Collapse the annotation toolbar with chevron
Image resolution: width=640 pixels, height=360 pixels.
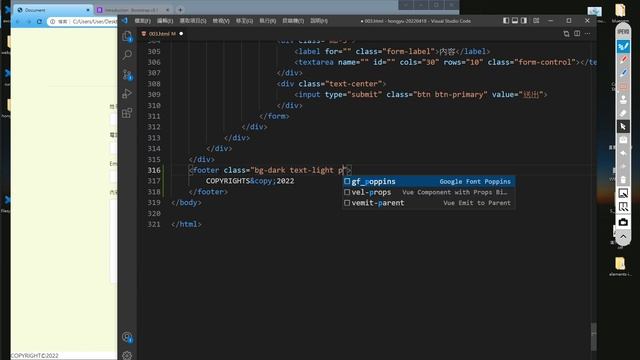point(623,237)
